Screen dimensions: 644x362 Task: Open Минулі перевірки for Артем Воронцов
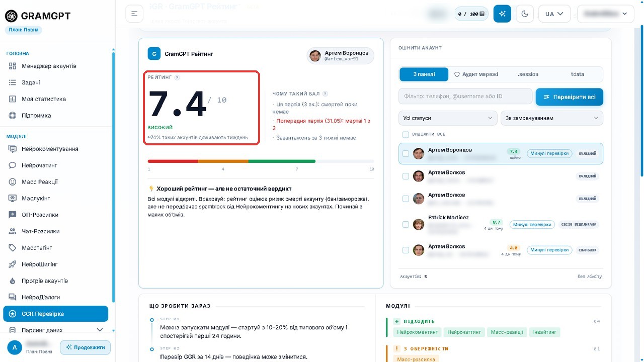pos(549,153)
